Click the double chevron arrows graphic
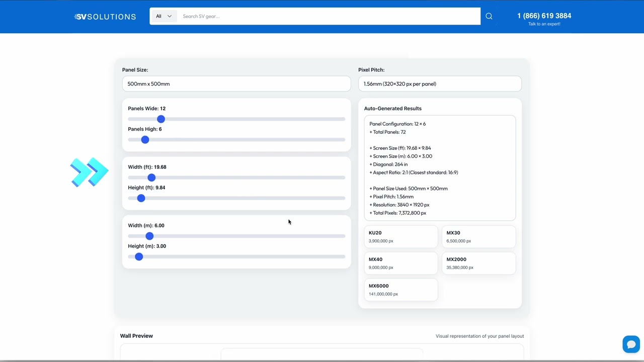Image resolution: width=644 pixels, height=362 pixels. point(89,172)
